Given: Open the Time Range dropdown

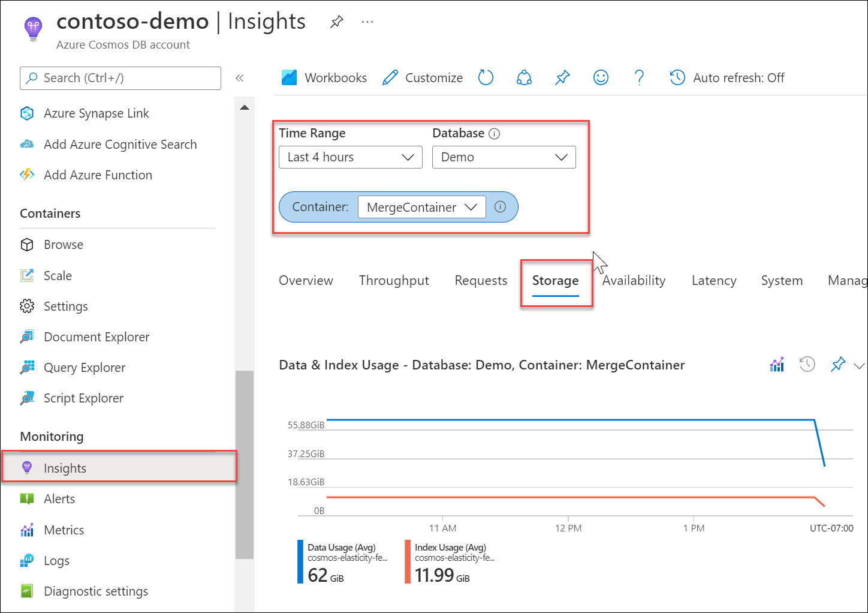Looking at the screenshot, I should click(x=350, y=157).
